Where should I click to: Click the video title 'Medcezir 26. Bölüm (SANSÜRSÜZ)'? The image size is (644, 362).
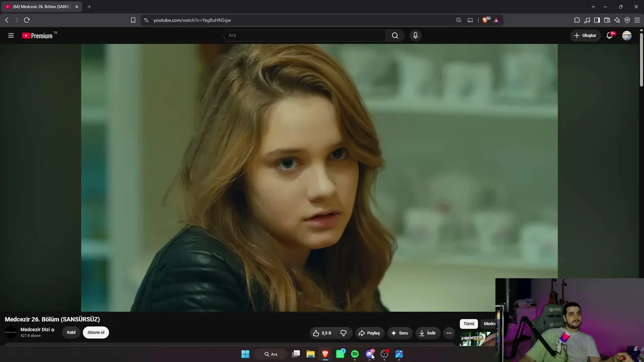click(52, 319)
